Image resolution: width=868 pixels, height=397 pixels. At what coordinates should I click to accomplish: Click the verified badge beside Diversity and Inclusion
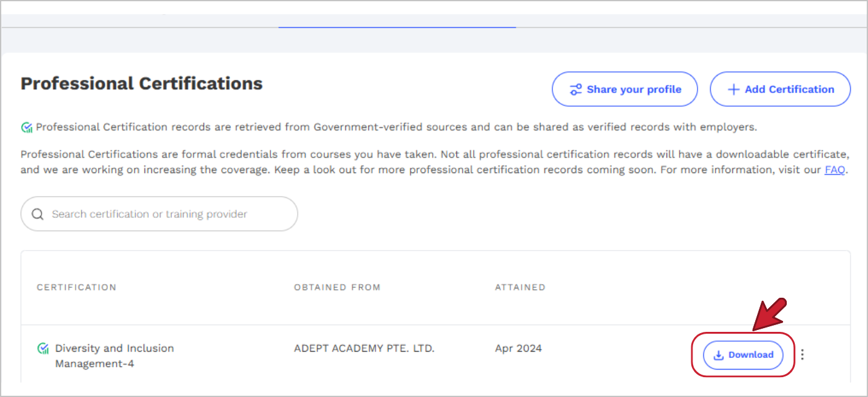pos(43,349)
